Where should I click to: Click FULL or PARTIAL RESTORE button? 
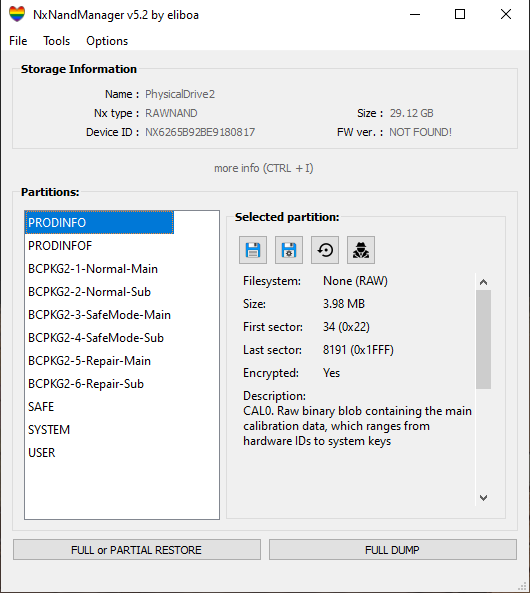tap(137, 550)
